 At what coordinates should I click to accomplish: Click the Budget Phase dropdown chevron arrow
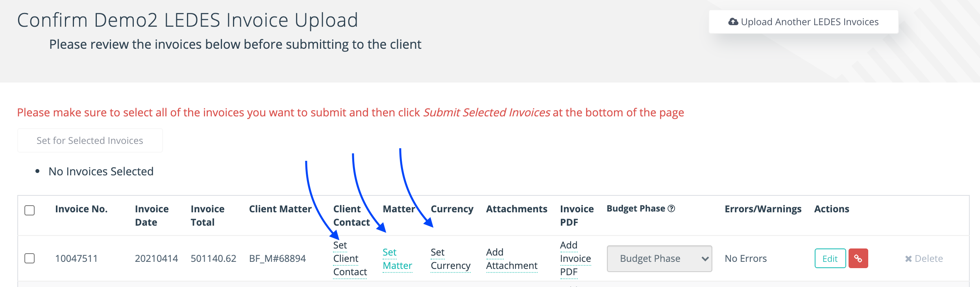[705, 259]
